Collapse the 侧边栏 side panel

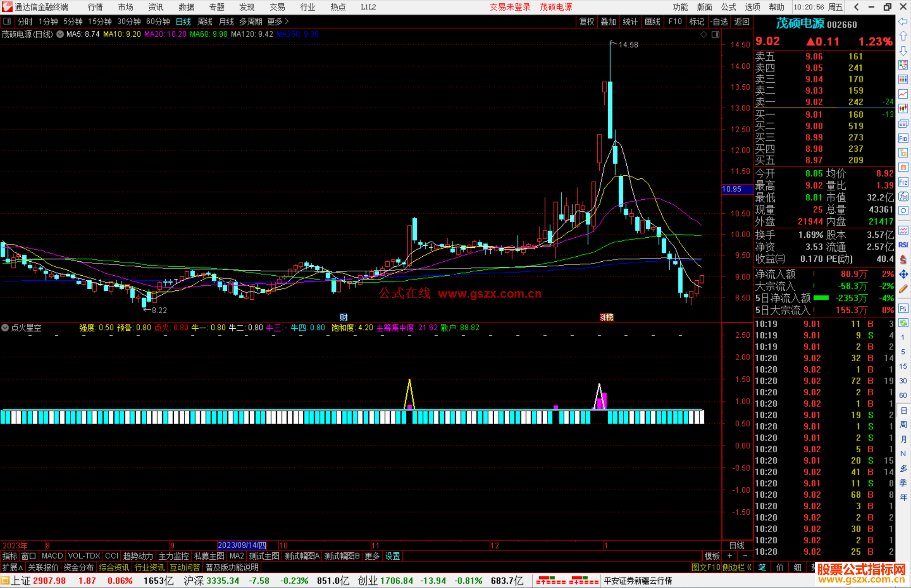[x=737, y=567]
